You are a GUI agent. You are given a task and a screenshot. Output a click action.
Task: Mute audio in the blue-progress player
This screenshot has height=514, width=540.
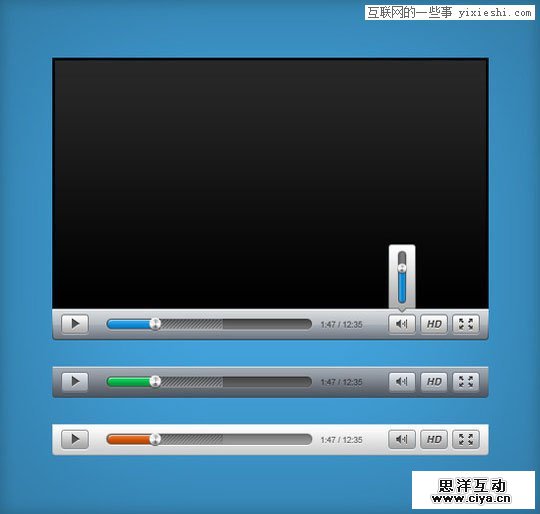(x=402, y=324)
